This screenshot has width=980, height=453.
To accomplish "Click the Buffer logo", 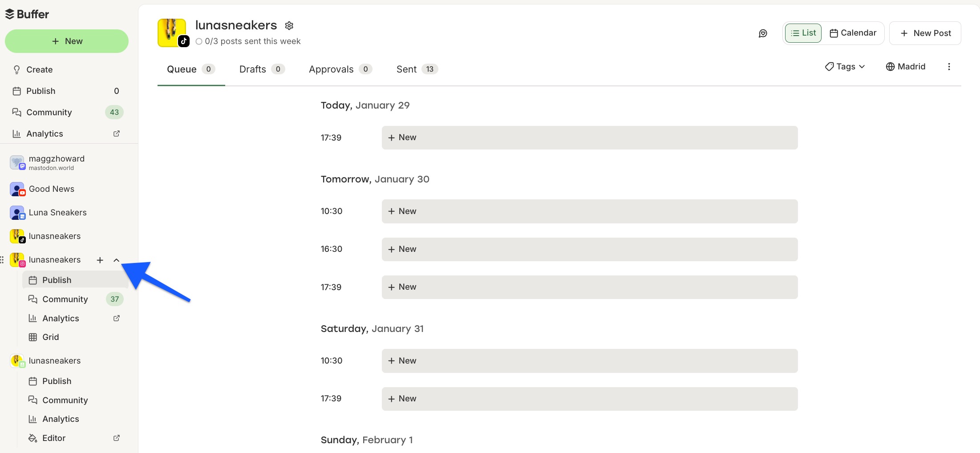I will (27, 14).
